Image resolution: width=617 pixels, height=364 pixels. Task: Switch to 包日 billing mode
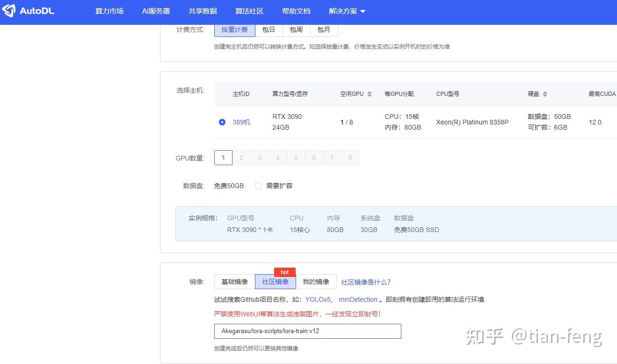pos(269,29)
